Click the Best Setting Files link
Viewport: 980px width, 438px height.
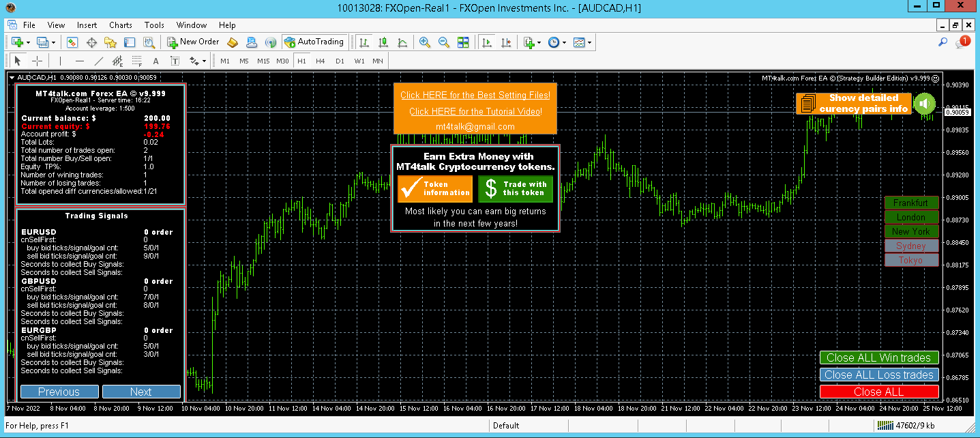[475, 95]
